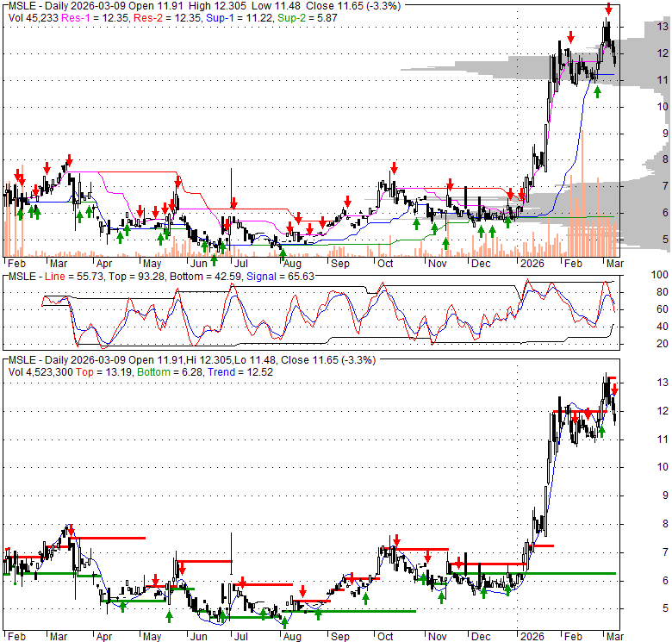This screenshot has height=642, width=672.
Task: Click the Close 11.65 (-3.3%) value in top header
Action: 353,6
